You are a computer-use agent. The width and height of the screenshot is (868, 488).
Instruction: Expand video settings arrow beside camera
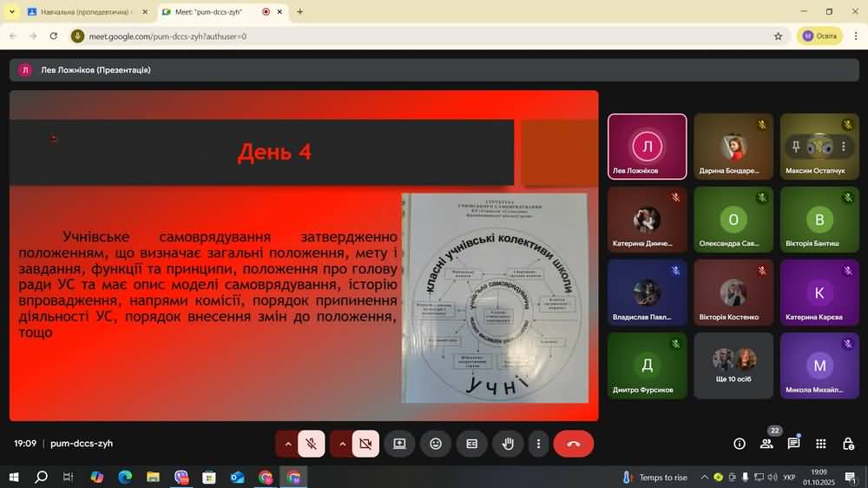click(342, 444)
